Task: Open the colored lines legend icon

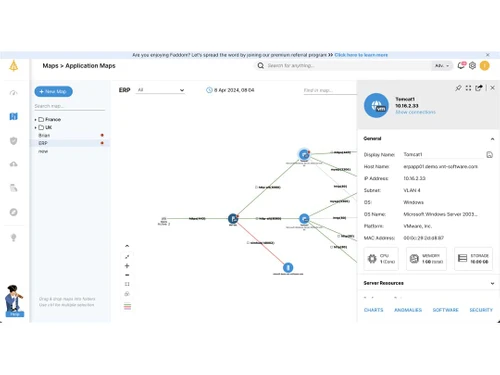Action: [x=127, y=306]
